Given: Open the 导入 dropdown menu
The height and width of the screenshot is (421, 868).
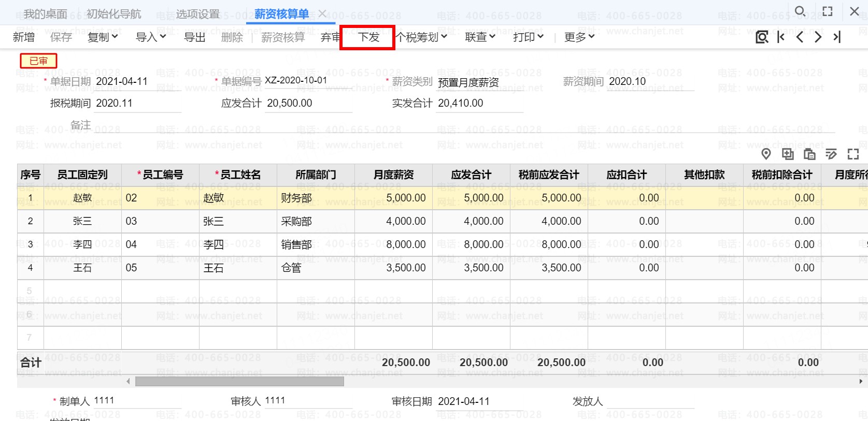Looking at the screenshot, I should click(151, 37).
